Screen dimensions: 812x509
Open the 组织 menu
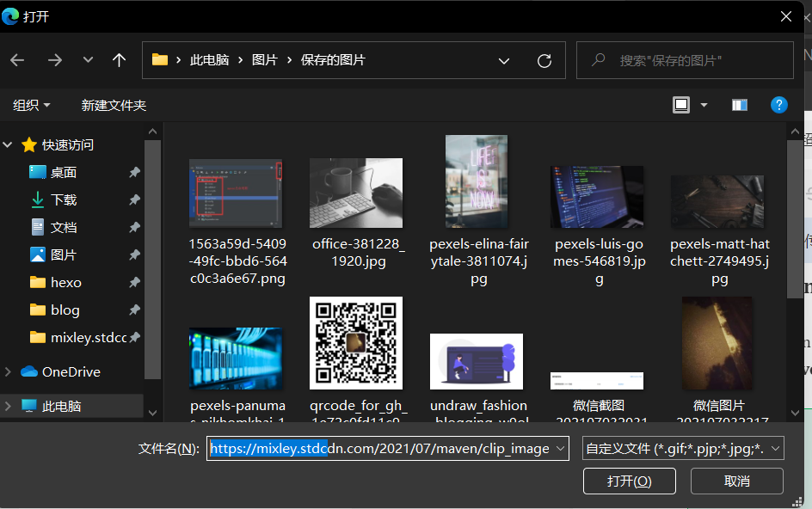coord(32,105)
